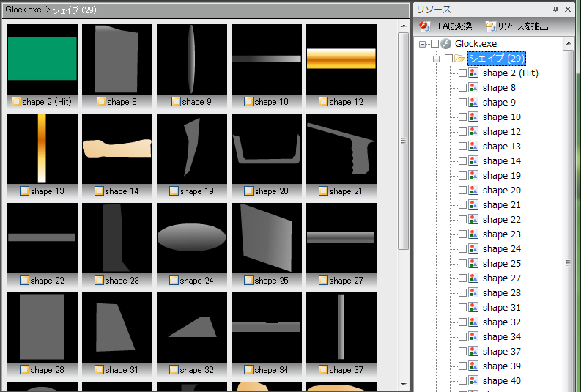Click the image icon of shape 22 in tree
The width and height of the screenshot is (581, 392).
473,219
